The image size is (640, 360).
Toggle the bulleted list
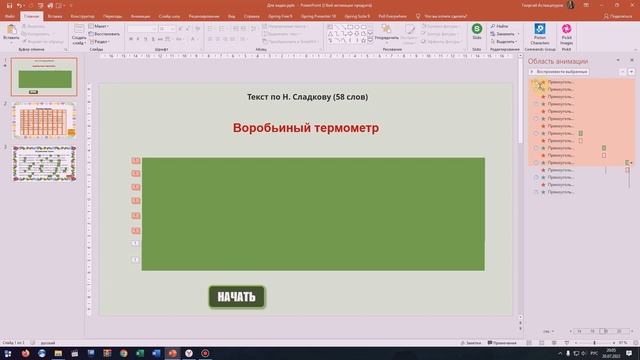[211, 29]
